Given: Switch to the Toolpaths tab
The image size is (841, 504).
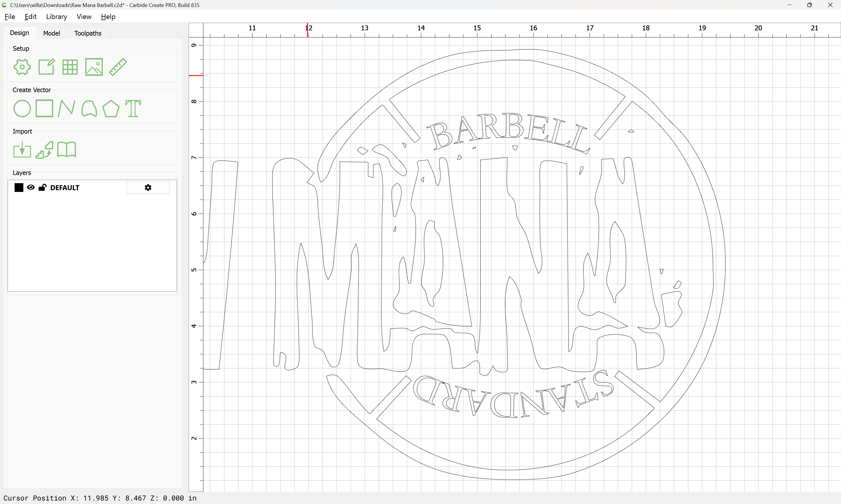Looking at the screenshot, I should [x=88, y=33].
